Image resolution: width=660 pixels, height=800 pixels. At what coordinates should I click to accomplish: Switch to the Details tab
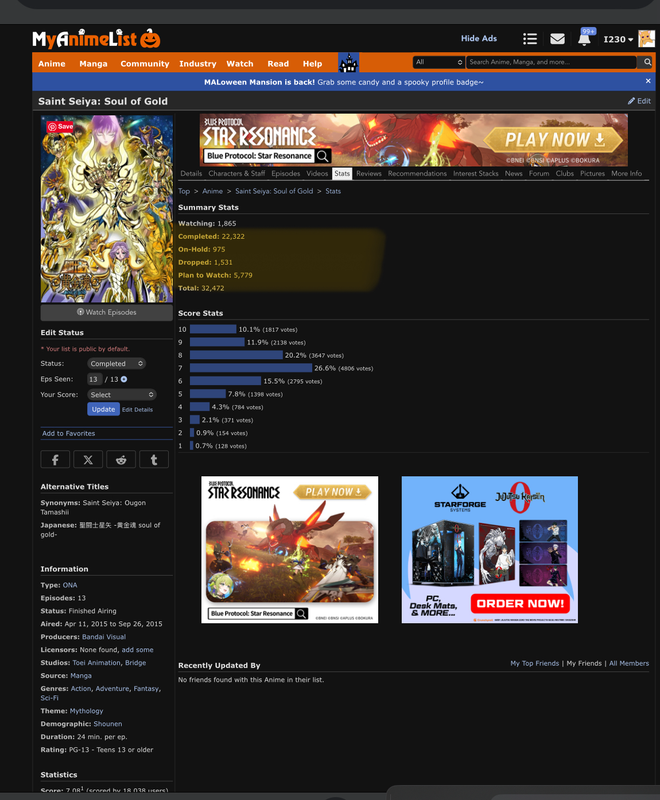(191, 173)
